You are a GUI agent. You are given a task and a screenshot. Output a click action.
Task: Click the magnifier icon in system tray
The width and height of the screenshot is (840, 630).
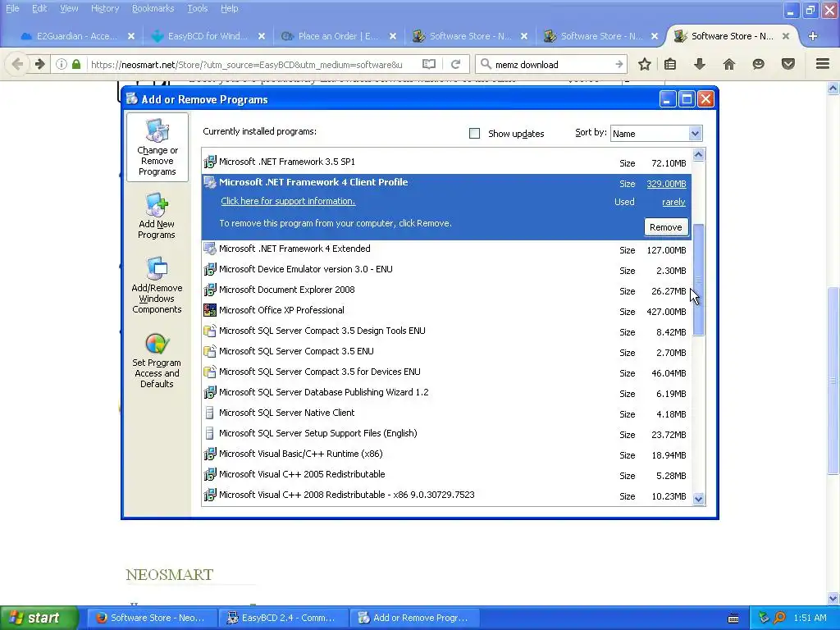pyautogui.click(x=779, y=618)
